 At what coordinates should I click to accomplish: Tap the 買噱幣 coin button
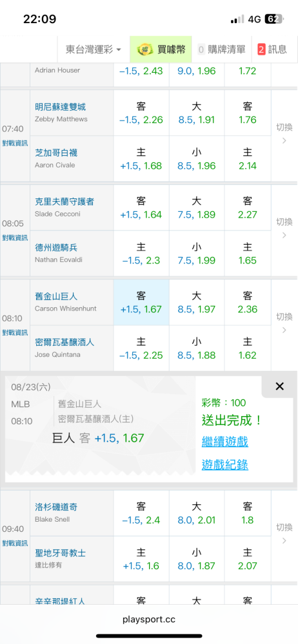(161, 50)
